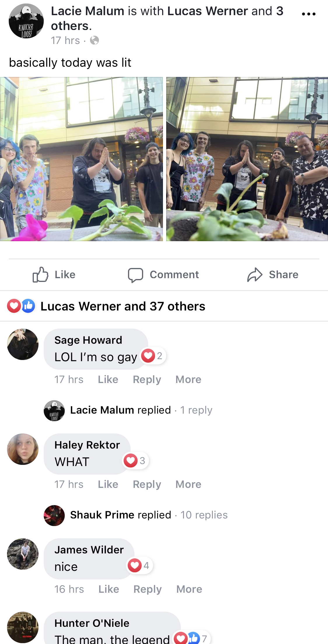
Task: Tap the public globe privacy icon
Action: coord(94,40)
